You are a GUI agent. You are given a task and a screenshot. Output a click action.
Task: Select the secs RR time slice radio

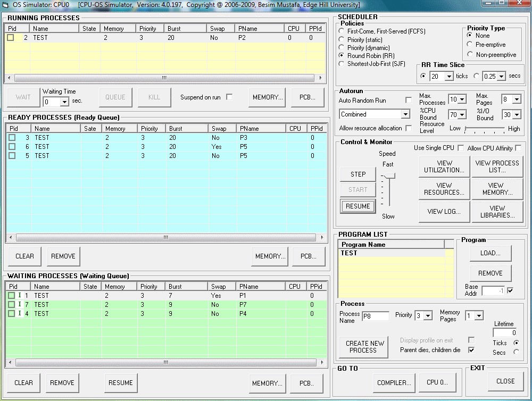(x=477, y=76)
